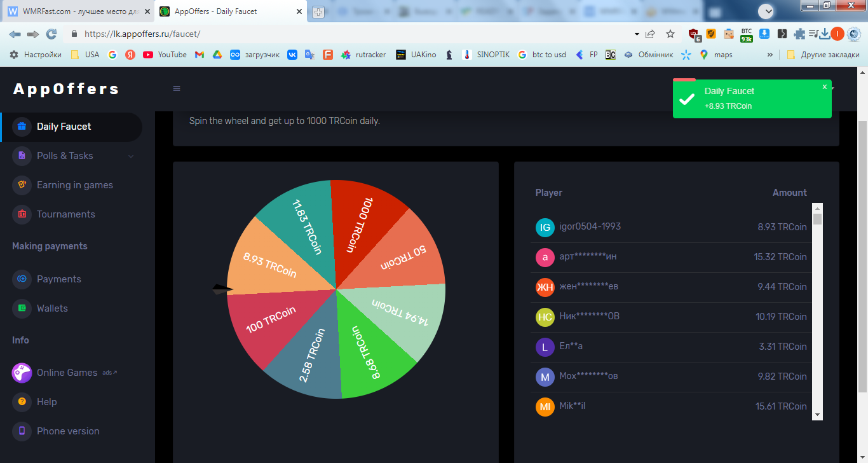Click the Payments sidebar icon
This screenshot has width=868, height=463.
pyautogui.click(x=22, y=279)
